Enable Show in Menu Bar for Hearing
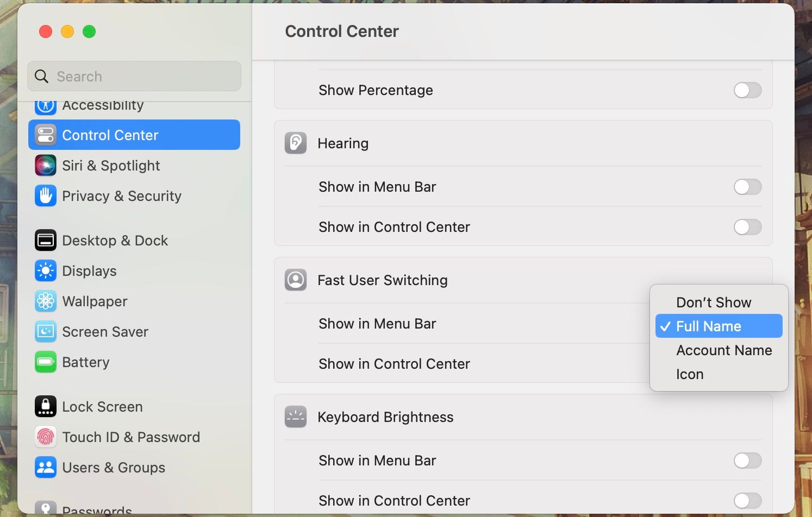Viewport: 812px width, 517px height. pyautogui.click(x=747, y=187)
